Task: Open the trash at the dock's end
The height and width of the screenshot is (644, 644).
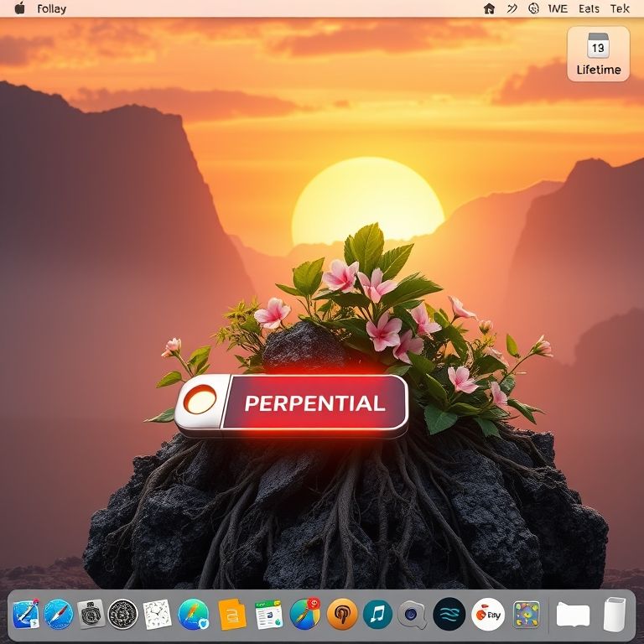Action: pos(615,615)
